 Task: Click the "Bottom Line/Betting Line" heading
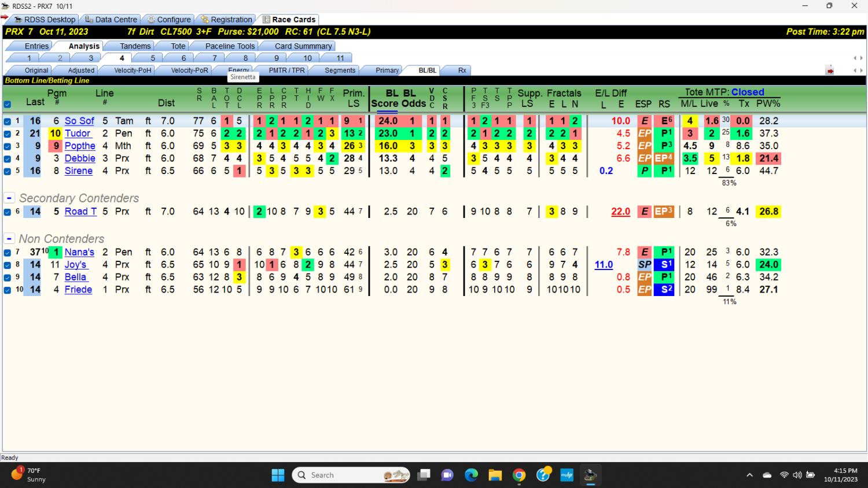click(x=47, y=81)
